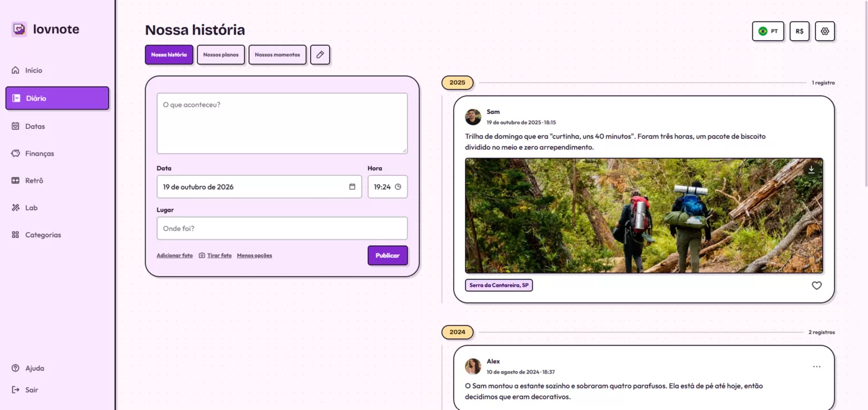Image resolution: width=868 pixels, height=410 pixels.
Task: Click Sam's avatar picture
Action: coord(473,117)
